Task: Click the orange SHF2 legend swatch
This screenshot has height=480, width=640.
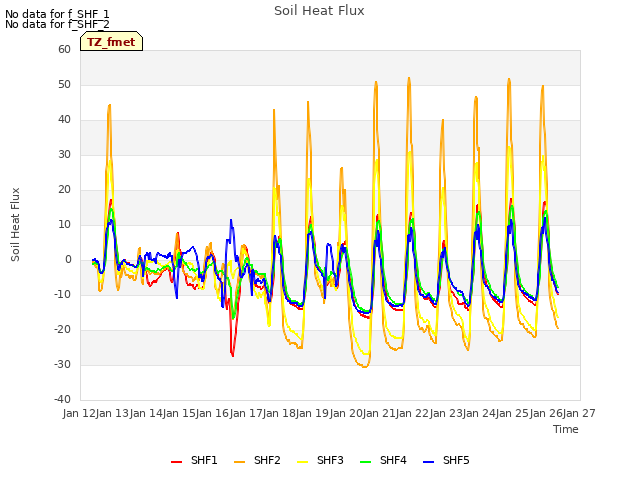Action: tap(240, 462)
